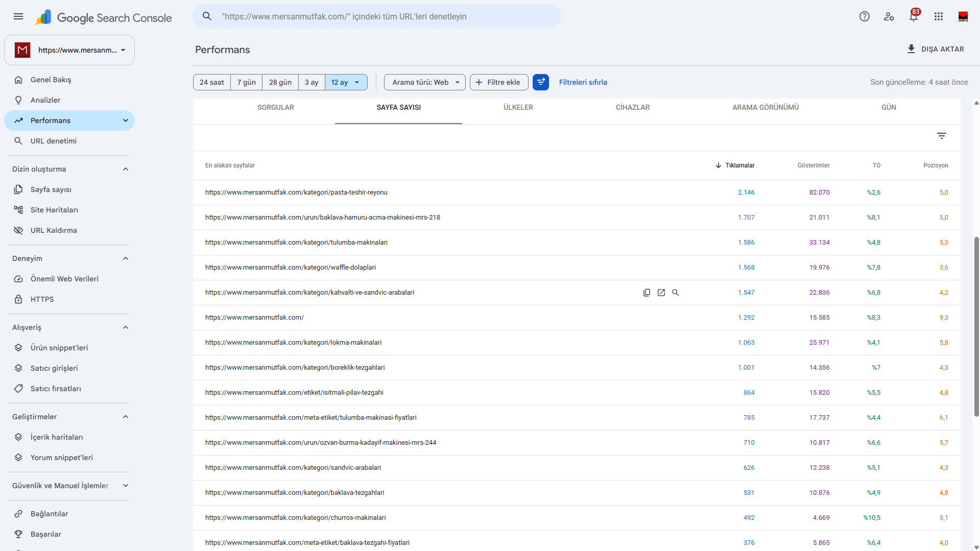Open the table row filter icon
The height and width of the screenshot is (551, 980).
coord(942,136)
